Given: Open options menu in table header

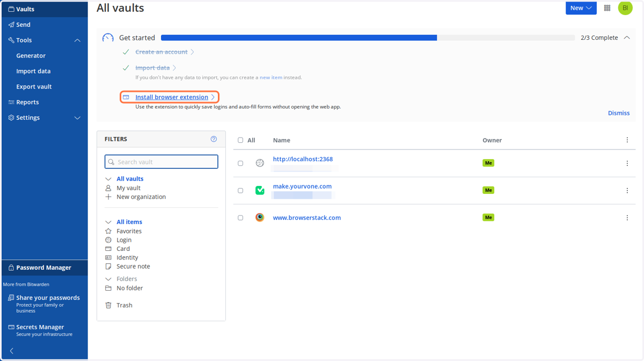Looking at the screenshot, I should 627,140.
